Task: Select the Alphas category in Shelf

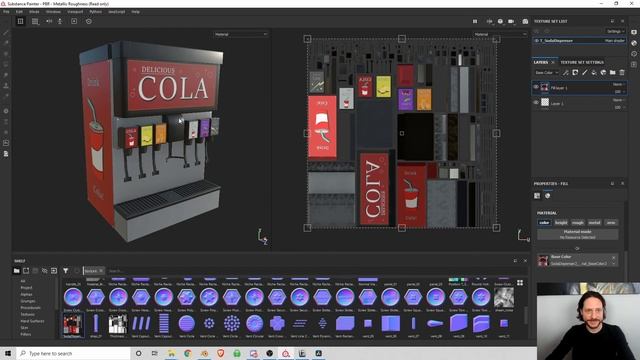Action: [x=26, y=294]
